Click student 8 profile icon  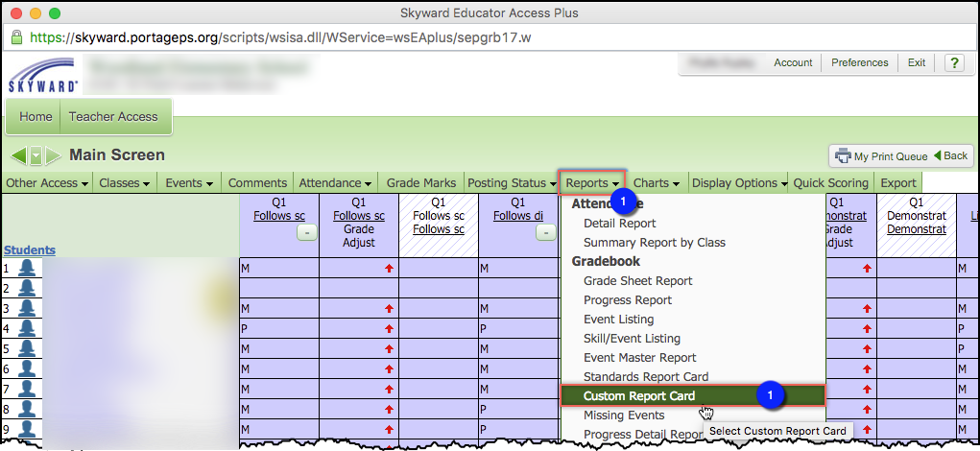tap(27, 409)
